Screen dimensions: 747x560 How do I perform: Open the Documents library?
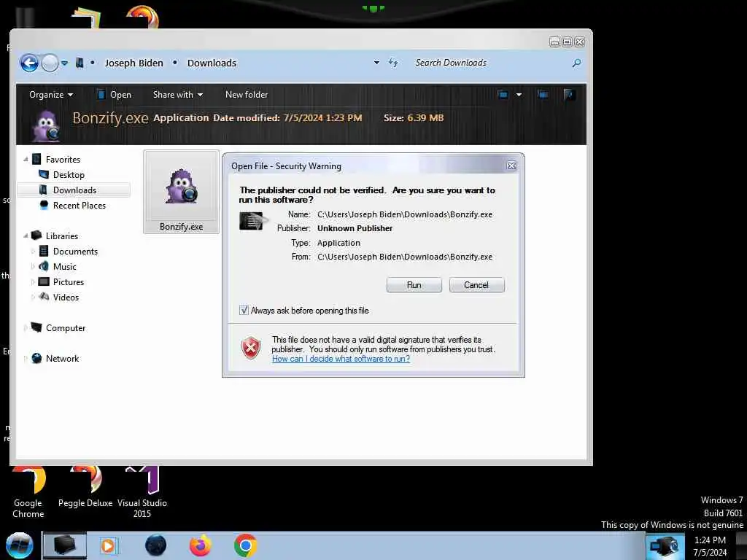[75, 252]
